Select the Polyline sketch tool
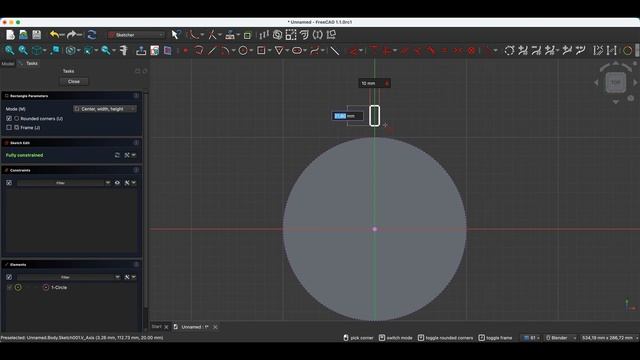Screen dimensions: 640x360 [199, 51]
